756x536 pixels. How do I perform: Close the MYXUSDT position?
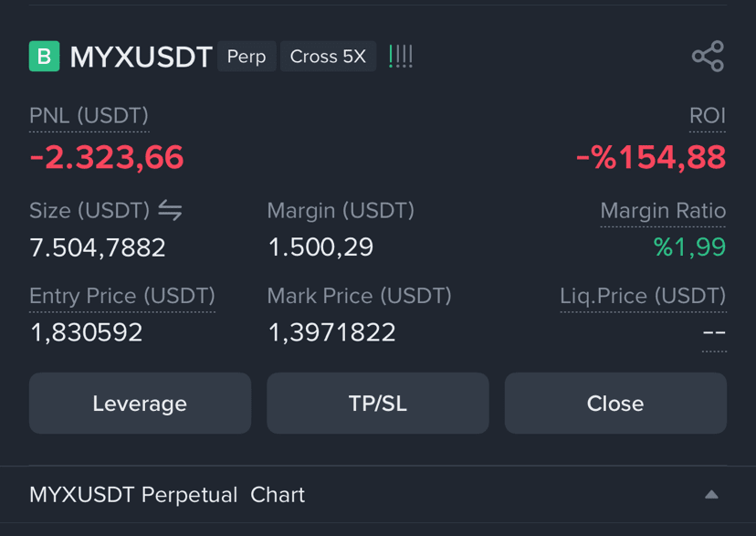tap(615, 403)
